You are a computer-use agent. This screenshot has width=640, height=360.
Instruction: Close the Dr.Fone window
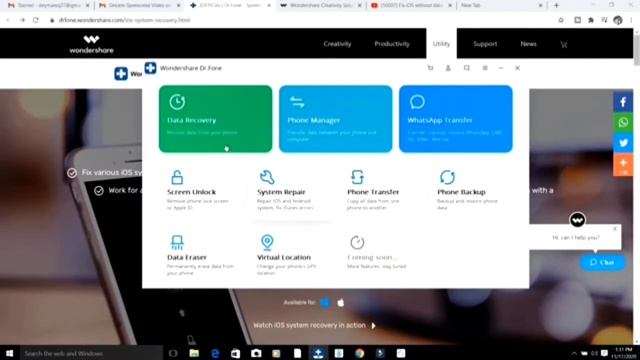[x=517, y=68]
